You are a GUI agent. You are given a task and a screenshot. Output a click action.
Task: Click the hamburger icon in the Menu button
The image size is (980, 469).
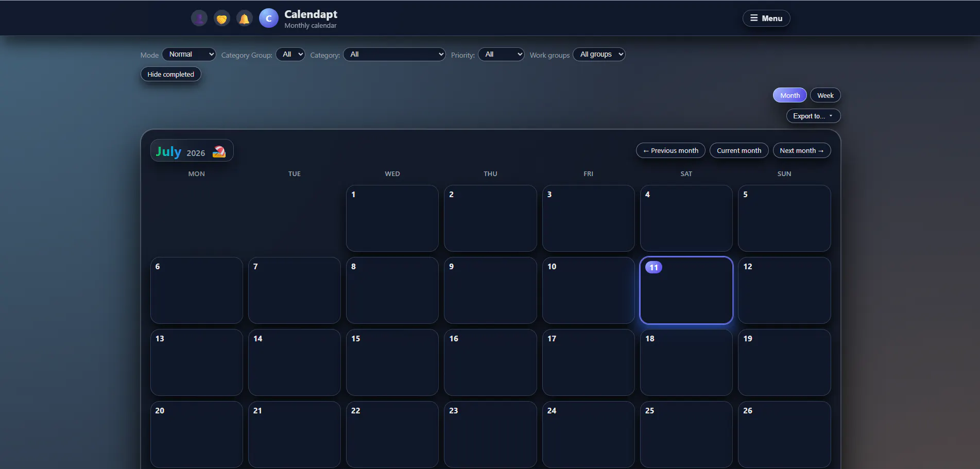click(x=754, y=18)
